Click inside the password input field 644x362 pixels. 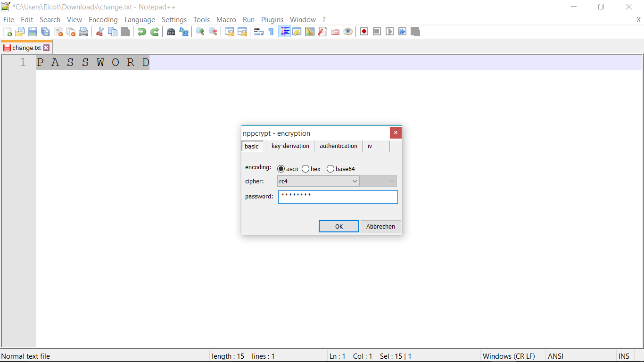click(x=338, y=197)
